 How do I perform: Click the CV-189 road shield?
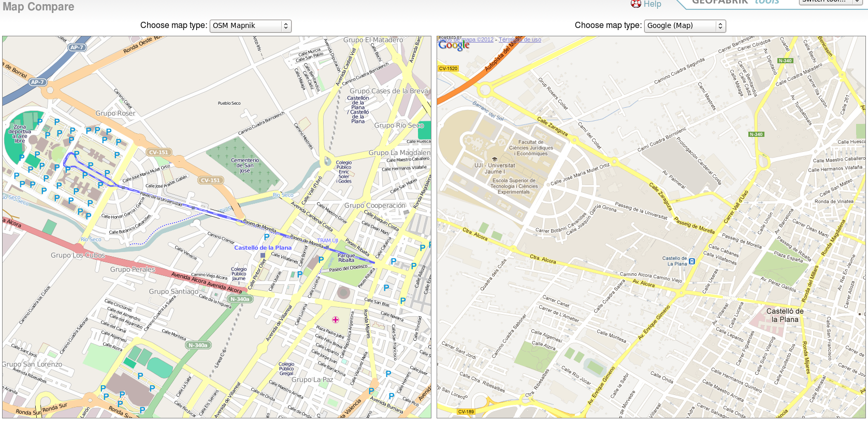click(466, 412)
